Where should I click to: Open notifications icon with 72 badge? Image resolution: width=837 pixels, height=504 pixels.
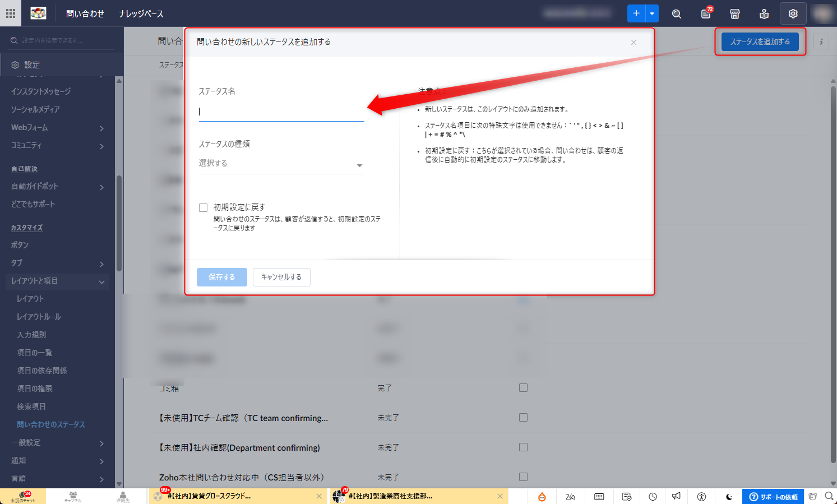pos(706,14)
